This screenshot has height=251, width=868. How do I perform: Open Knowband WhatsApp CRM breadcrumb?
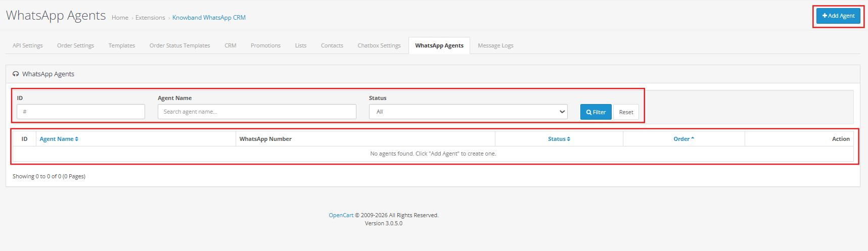(209, 18)
